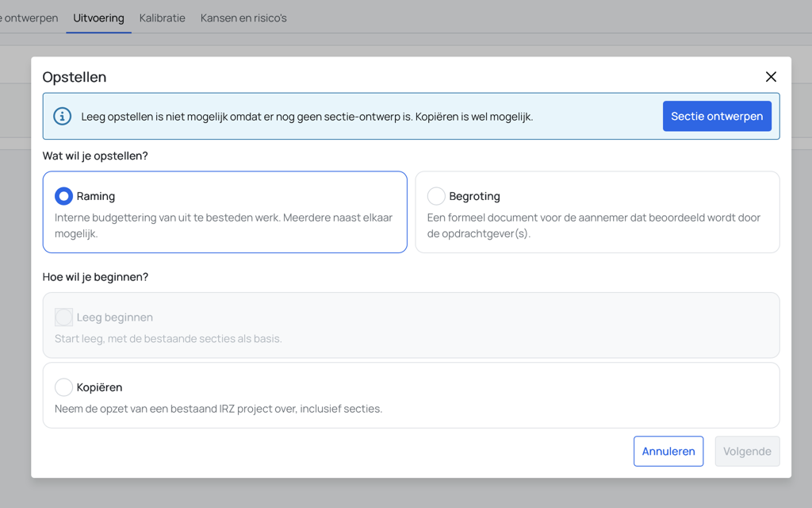
Task: Click the banner message 'Leeg opstellen is niet mogelijk'
Action: pyautogui.click(x=307, y=117)
